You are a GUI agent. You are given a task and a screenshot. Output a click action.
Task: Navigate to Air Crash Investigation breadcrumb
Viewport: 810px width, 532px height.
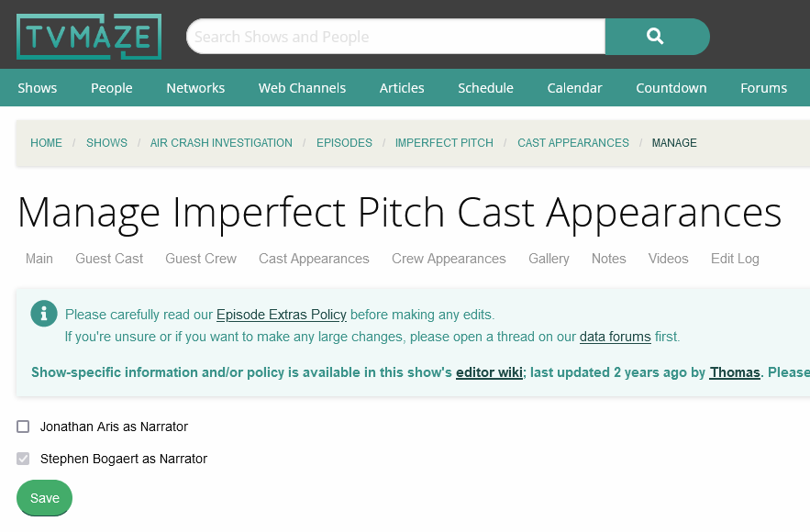click(221, 143)
